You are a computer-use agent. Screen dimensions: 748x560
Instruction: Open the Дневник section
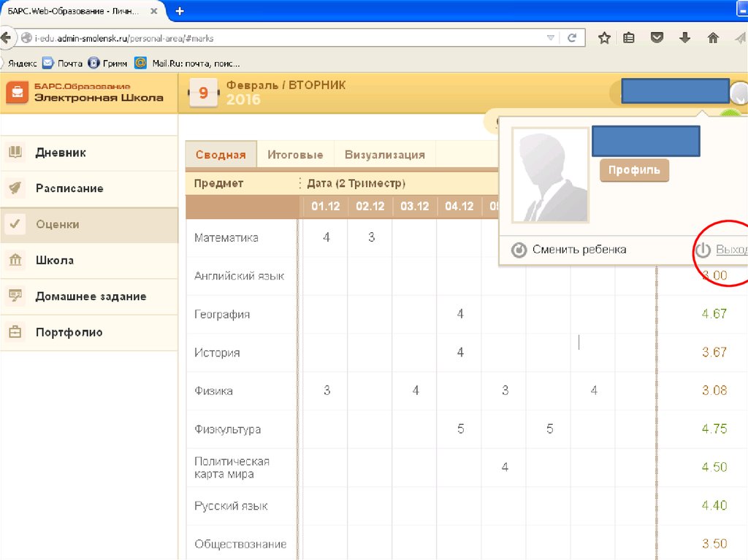coord(61,153)
